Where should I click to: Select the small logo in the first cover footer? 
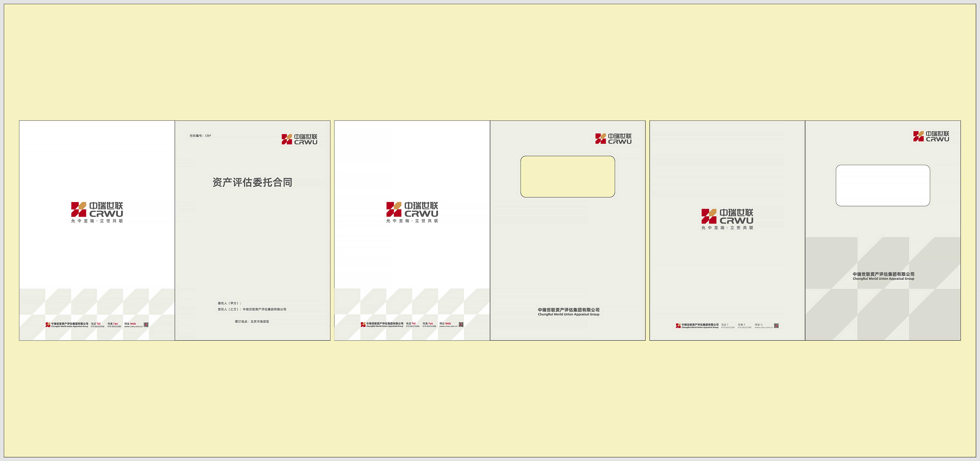[x=48, y=325]
